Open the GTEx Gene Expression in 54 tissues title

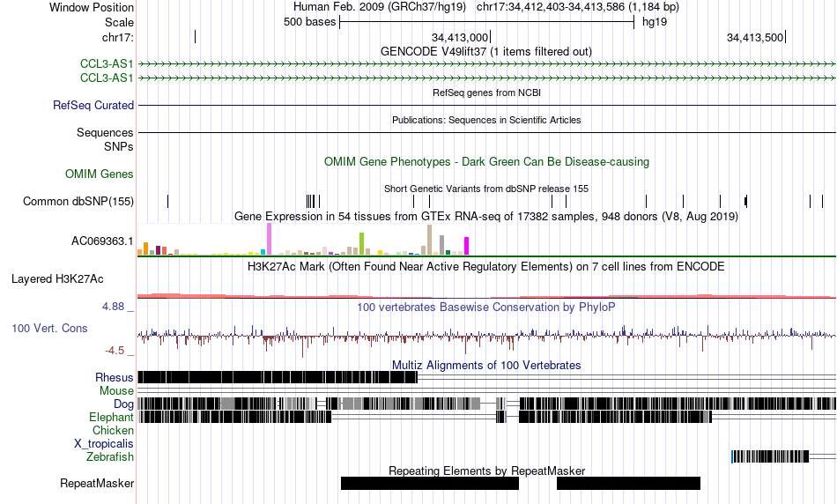coord(486,216)
